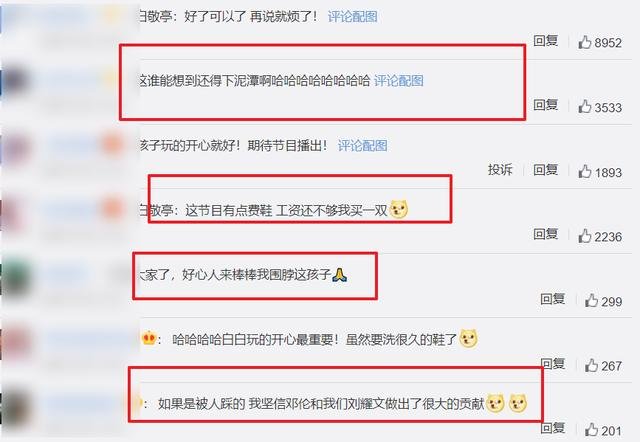Tap the thumbs-up icon beside 2236
Screen dimensions: 640x442
584,236
